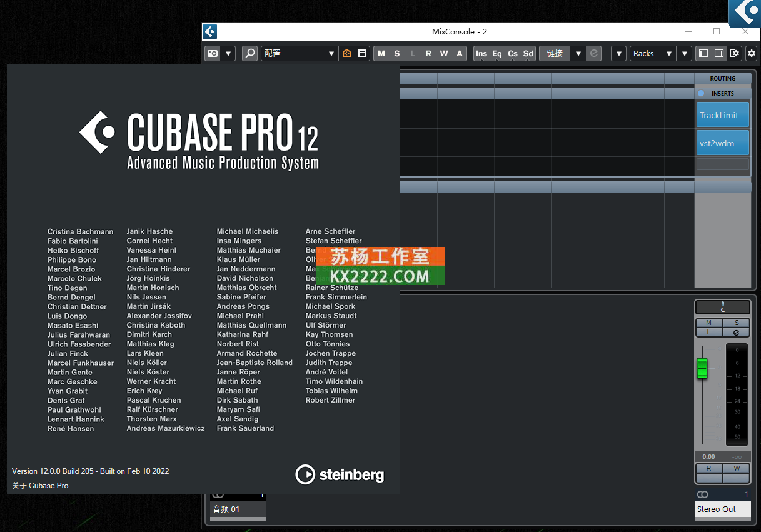The height and width of the screenshot is (532, 761).
Task: Minimize the MixConsole - 2 window
Action: tap(688, 31)
